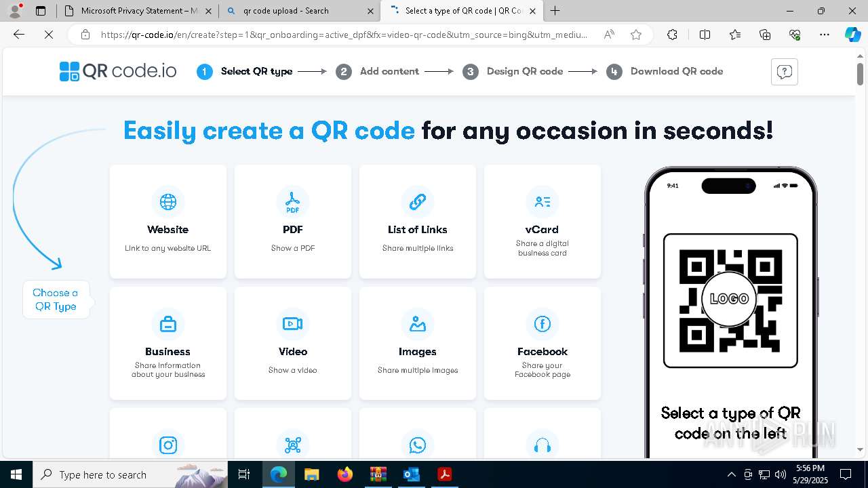Pick the Images picture icon
The image size is (868, 488).
tap(418, 324)
